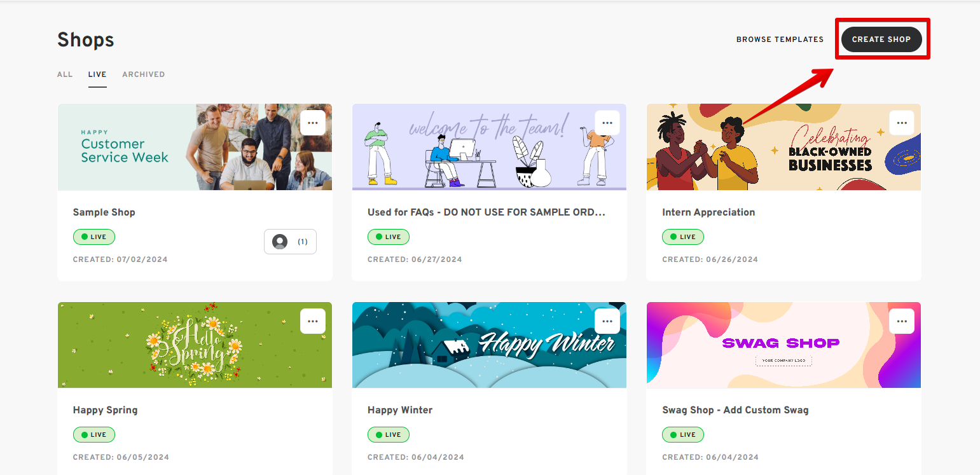This screenshot has height=475, width=980.
Task: Click the LIVE status badge on Sample Shop
Action: [x=94, y=237]
